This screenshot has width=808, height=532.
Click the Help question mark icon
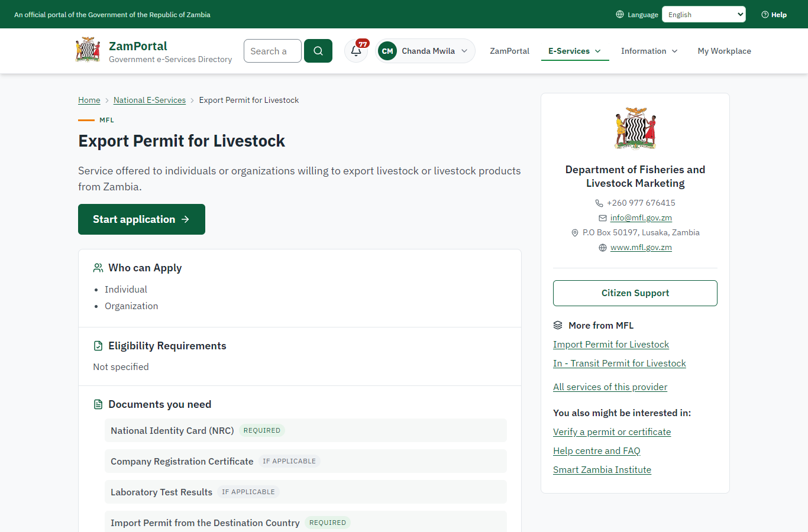765,15
